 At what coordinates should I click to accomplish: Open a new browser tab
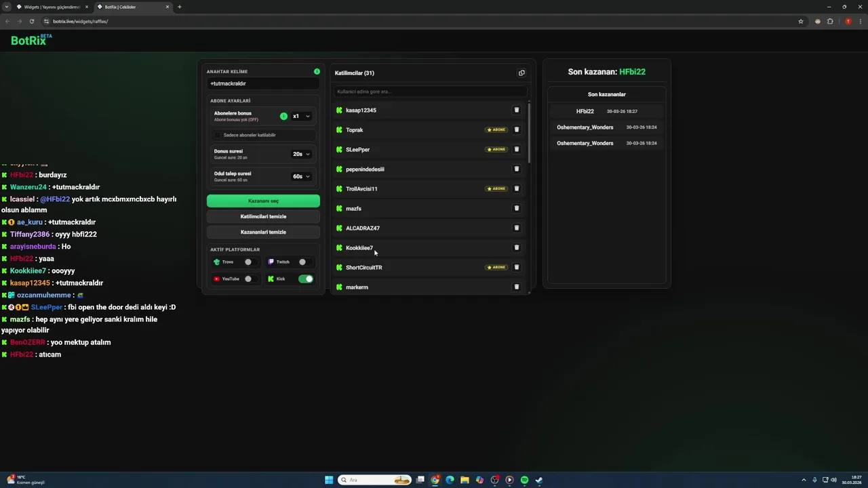[x=180, y=7]
